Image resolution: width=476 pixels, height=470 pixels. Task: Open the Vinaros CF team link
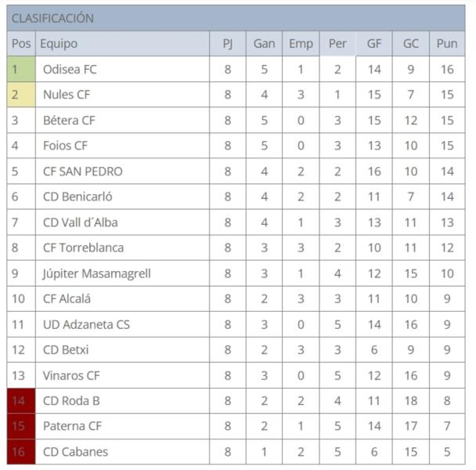pos(71,375)
